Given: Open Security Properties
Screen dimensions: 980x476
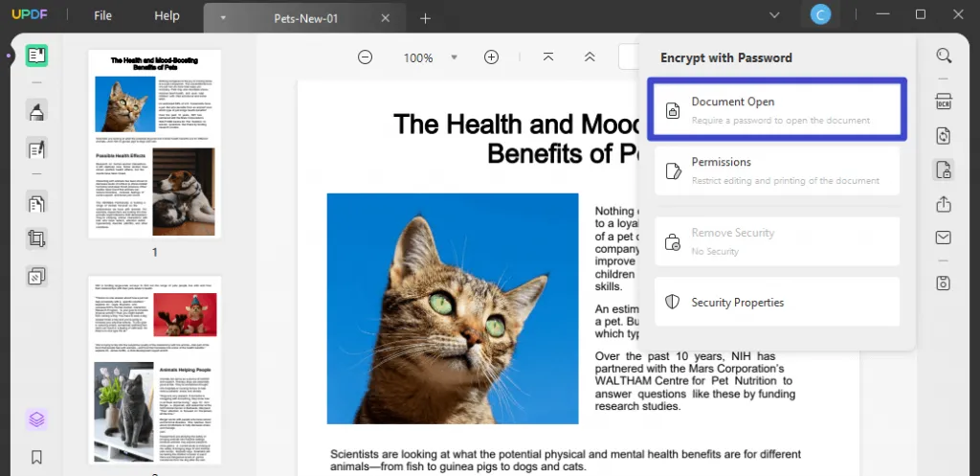Looking at the screenshot, I should coord(777,302).
